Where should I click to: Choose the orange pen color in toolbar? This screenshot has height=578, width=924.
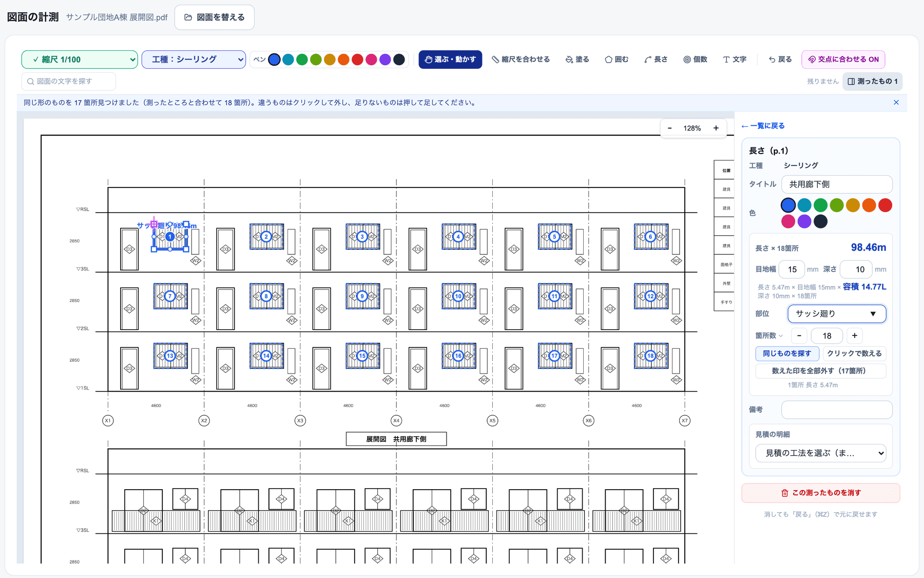coord(344,60)
